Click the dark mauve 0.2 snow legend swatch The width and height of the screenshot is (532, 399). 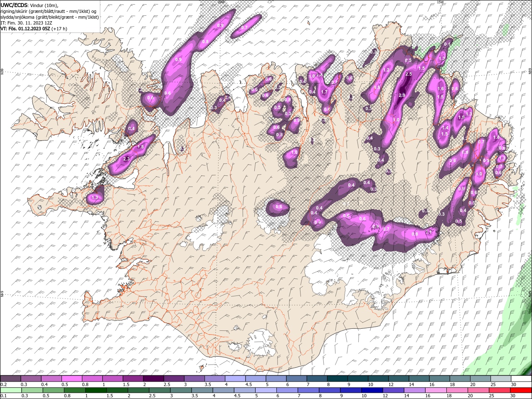(10, 379)
